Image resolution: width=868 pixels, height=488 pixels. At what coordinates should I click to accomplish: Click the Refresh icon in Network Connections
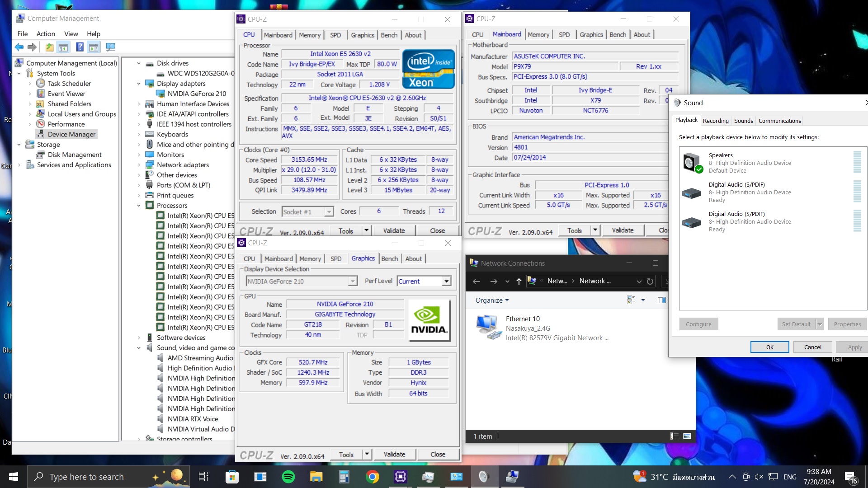coord(650,281)
